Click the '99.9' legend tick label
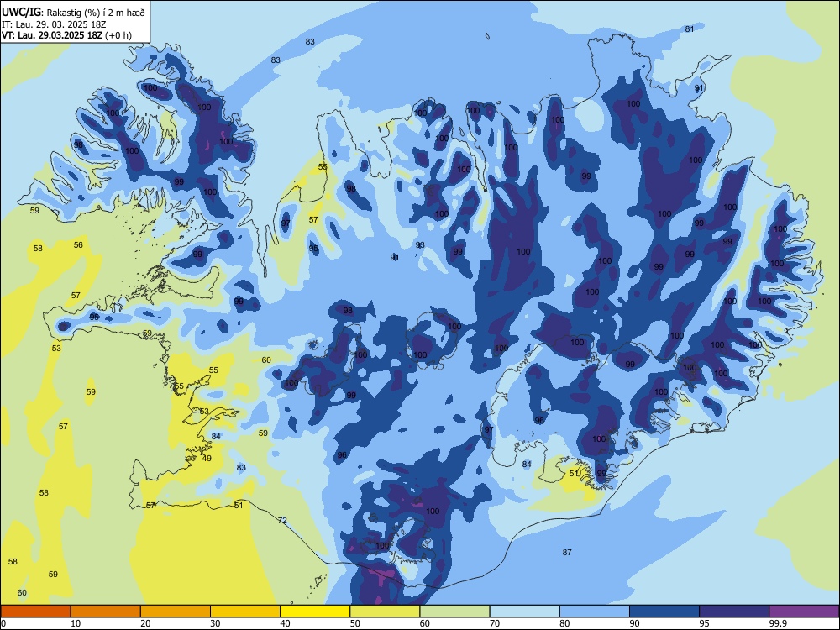Image resolution: width=840 pixels, height=630 pixels. 777,623
